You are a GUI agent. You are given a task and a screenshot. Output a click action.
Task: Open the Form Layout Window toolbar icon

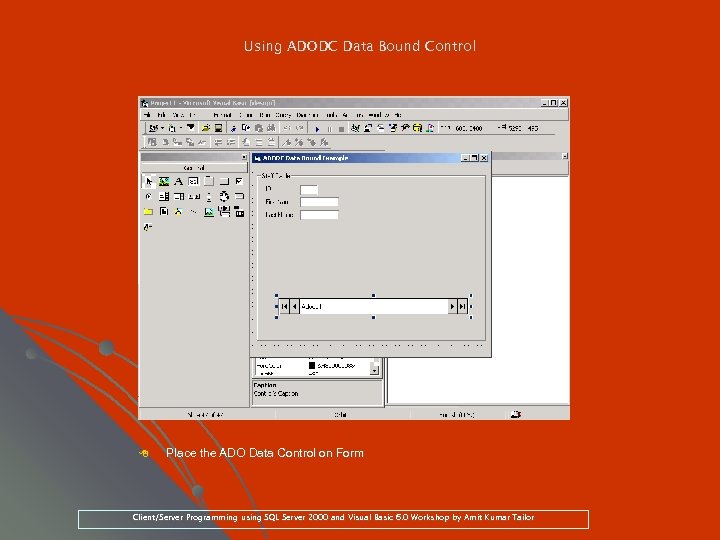pos(380,128)
